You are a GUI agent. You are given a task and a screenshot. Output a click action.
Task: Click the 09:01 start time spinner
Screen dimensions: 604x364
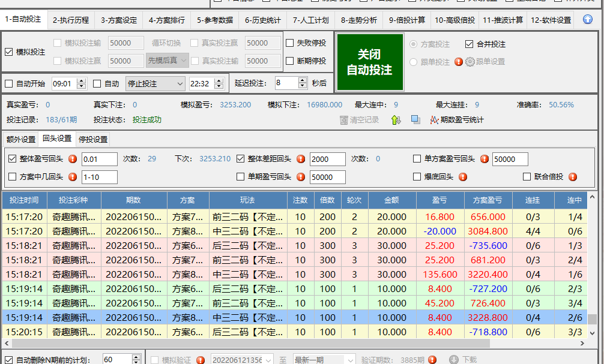[81, 83]
